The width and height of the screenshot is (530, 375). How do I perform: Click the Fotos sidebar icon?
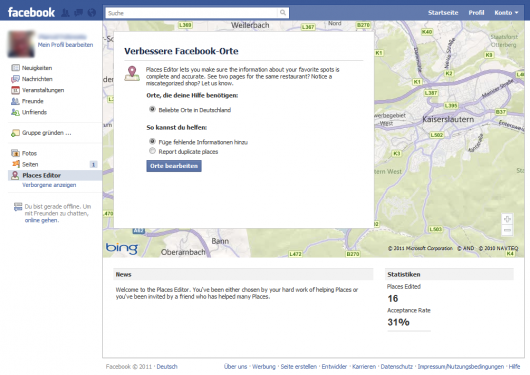15,153
